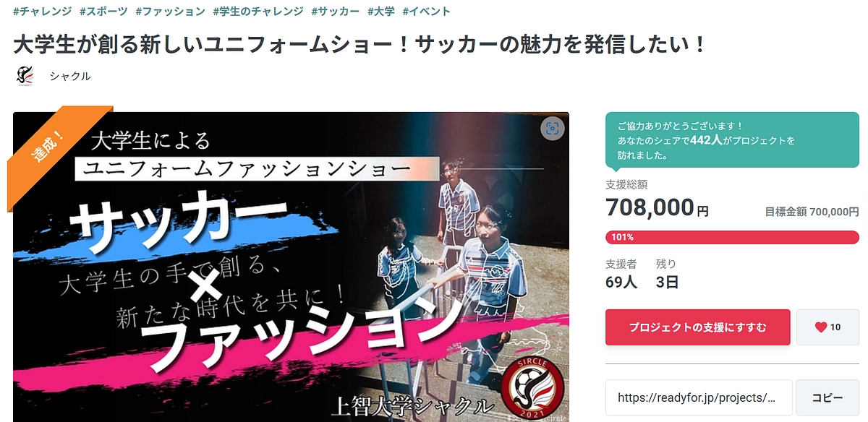Viewport: 868px width, 422px height.
Task: Open the #サッカー hashtag
Action: [x=335, y=12]
